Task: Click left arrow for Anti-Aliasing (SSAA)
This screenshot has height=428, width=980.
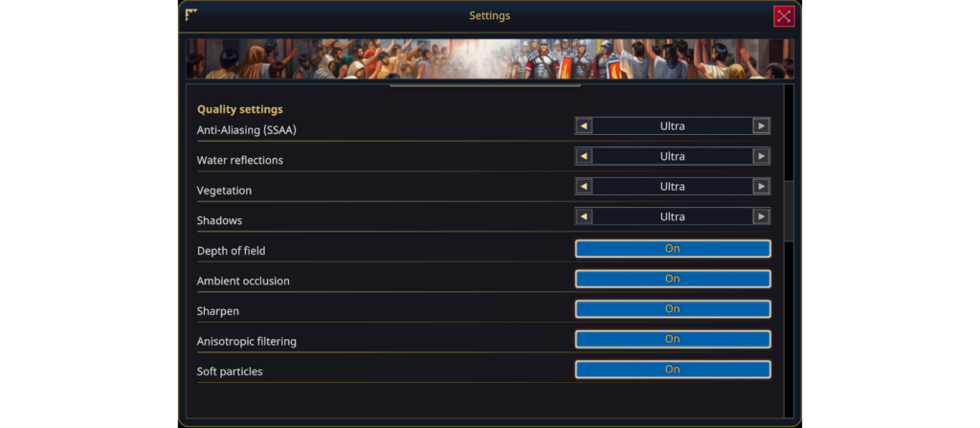Action: pyautogui.click(x=584, y=125)
